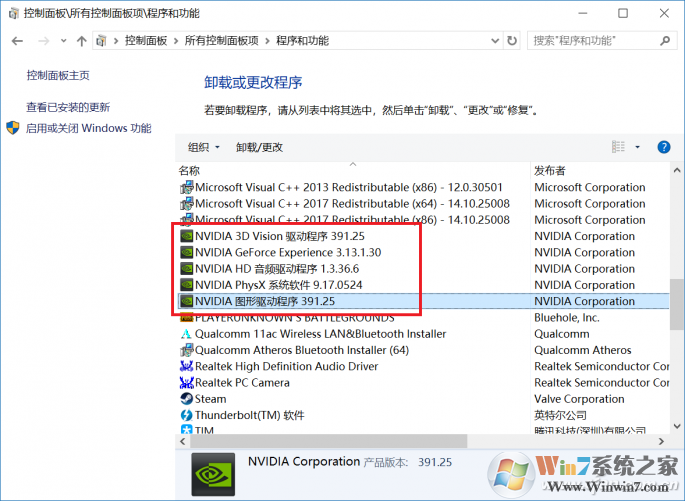Expand the address bar history dropdown
The width and height of the screenshot is (685, 501).
pos(492,41)
